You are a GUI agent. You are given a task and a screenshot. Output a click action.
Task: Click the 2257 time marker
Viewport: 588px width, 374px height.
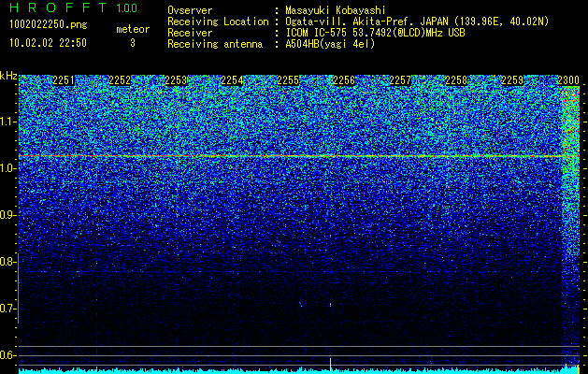pos(400,80)
